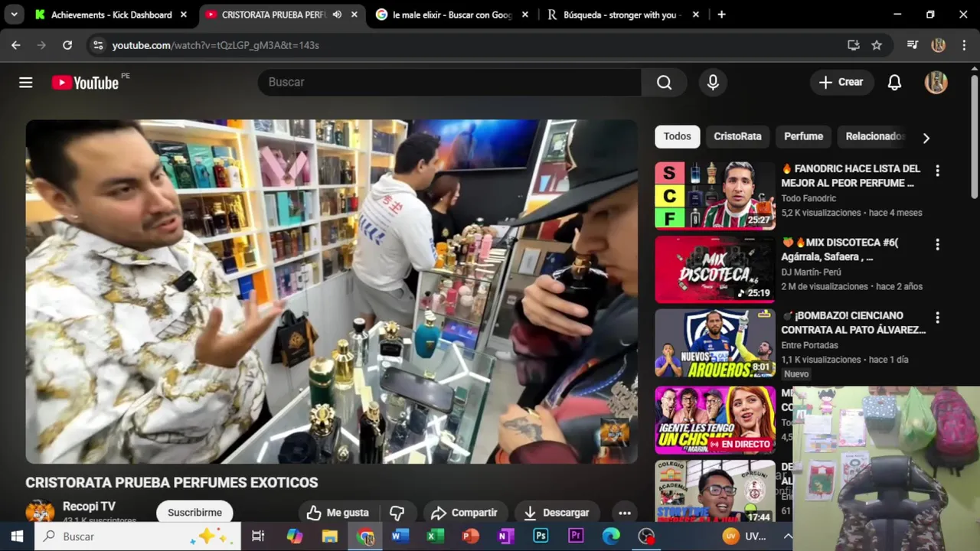
Task: Open Premiere Pro from the taskbar
Action: coord(576,536)
